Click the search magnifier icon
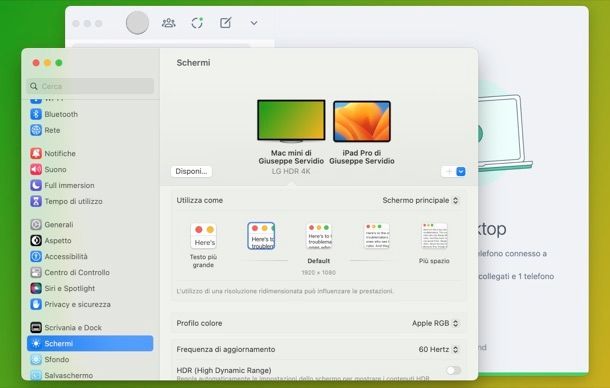The image size is (610, 388). (x=34, y=86)
